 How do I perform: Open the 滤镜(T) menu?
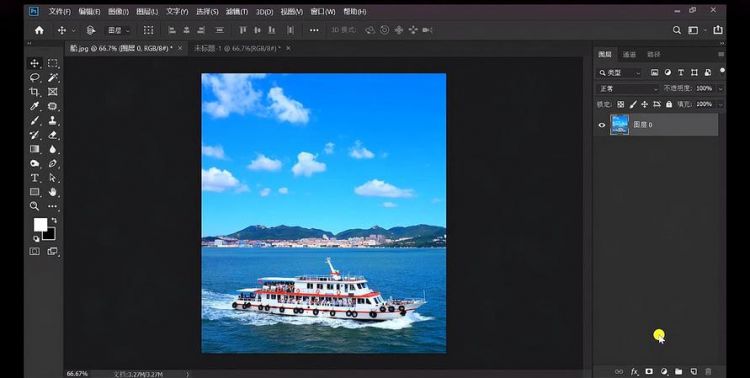pos(237,11)
